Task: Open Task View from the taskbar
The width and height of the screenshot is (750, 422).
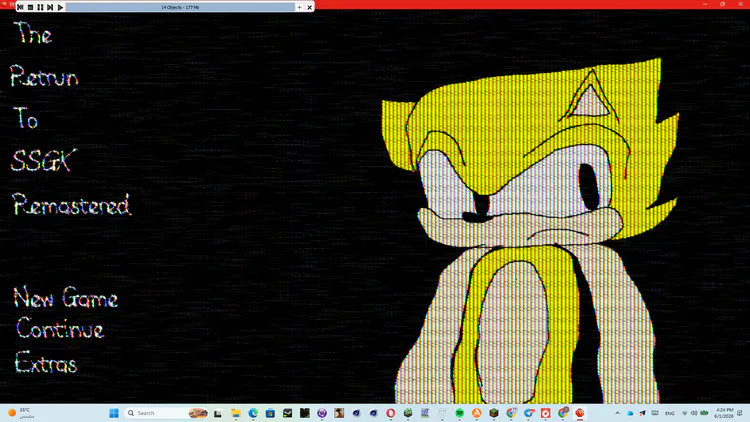Action: (x=218, y=413)
